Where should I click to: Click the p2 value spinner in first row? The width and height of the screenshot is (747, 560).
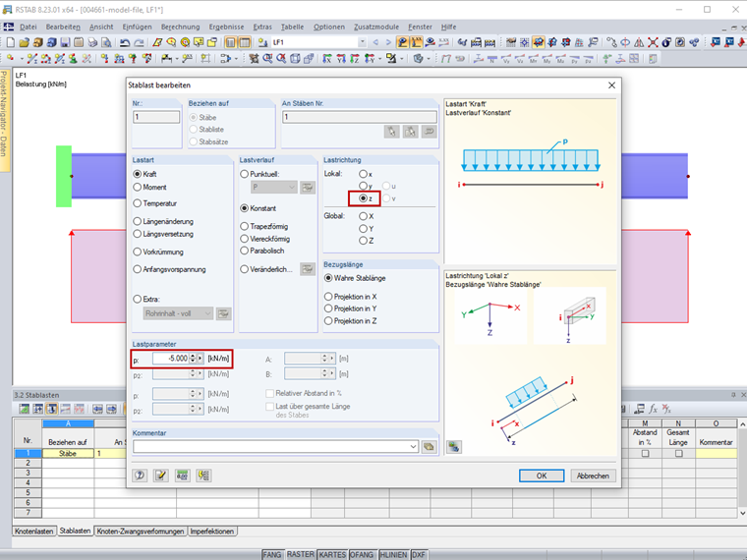click(x=193, y=373)
